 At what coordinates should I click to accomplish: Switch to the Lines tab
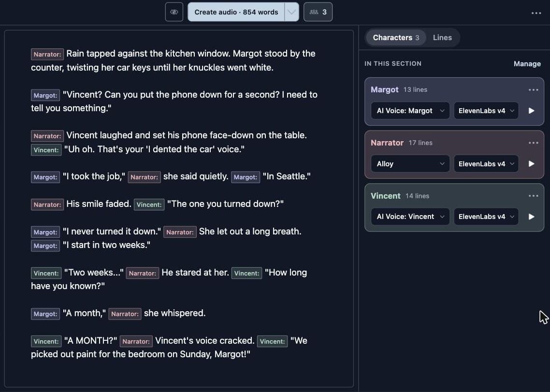click(442, 38)
